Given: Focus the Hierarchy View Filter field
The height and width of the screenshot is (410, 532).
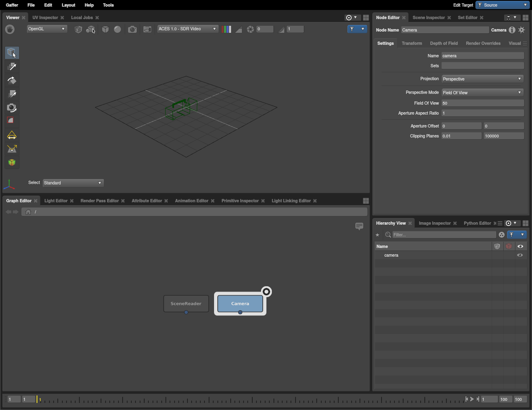Looking at the screenshot, I should pyautogui.click(x=444, y=235).
